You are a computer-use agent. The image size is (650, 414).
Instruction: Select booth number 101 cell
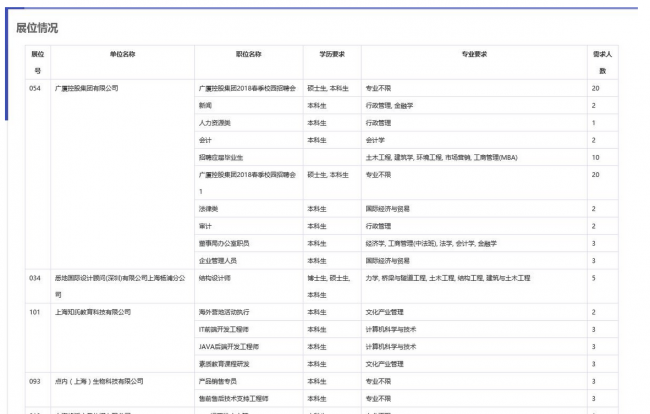[x=35, y=312]
